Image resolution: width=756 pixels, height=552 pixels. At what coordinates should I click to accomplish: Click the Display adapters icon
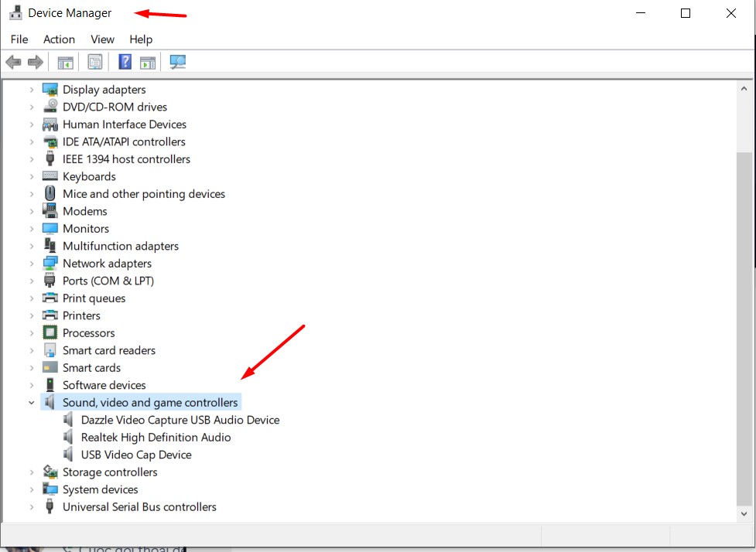[x=50, y=90]
